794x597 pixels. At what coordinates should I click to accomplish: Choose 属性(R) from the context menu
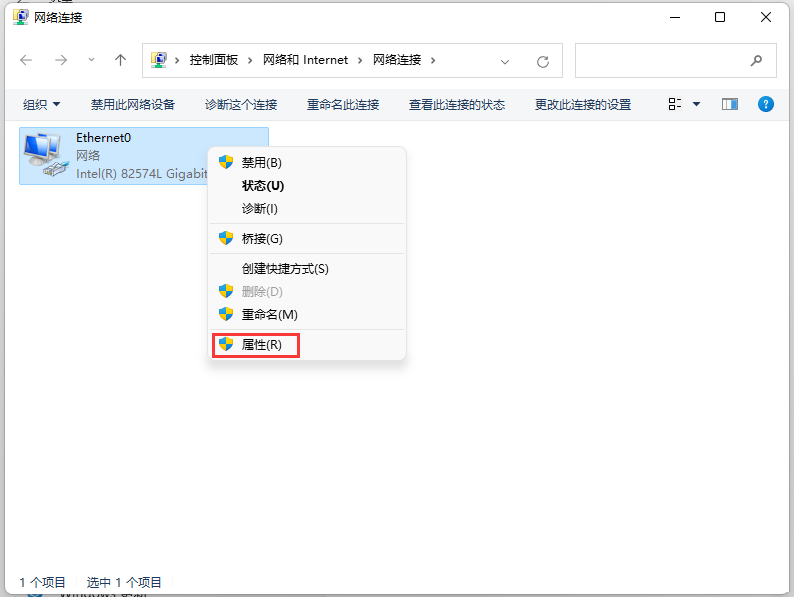tap(261, 345)
